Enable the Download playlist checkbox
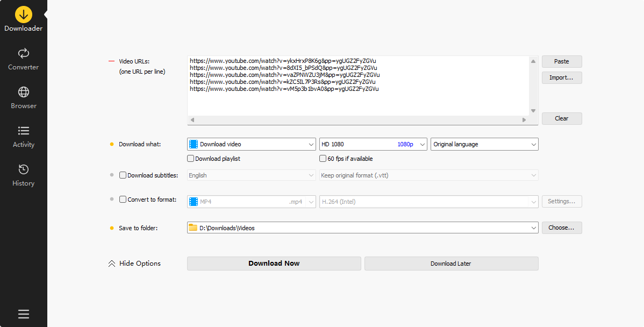Viewport: 644px width, 327px height. tap(190, 159)
